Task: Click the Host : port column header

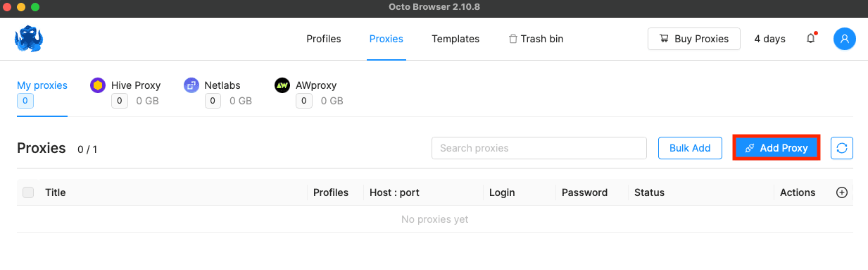Action: [394, 192]
